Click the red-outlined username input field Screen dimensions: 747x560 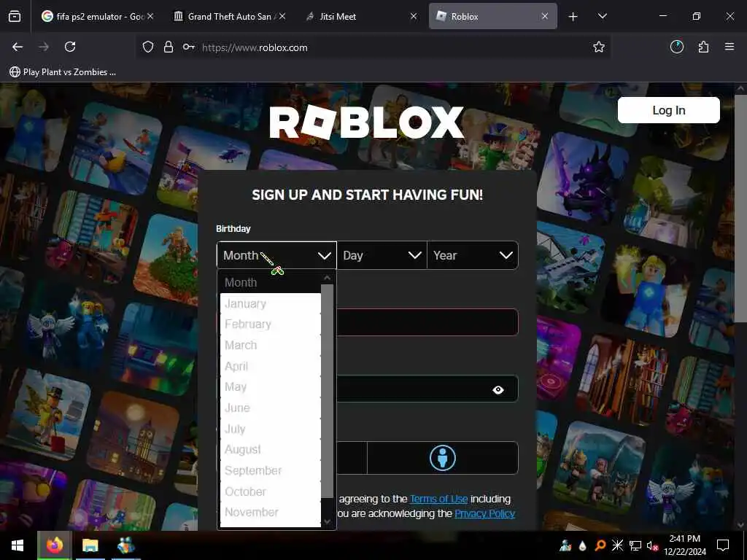point(427,322)
